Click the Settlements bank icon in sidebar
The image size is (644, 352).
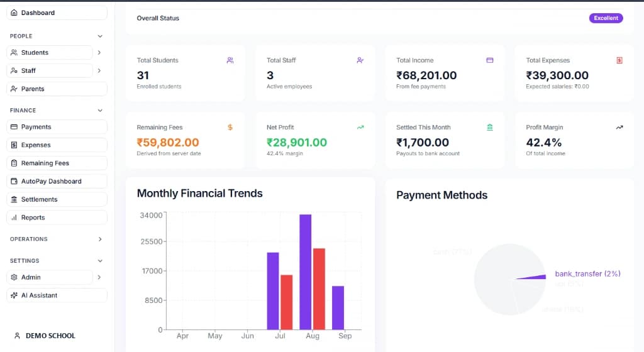[14, 199]
